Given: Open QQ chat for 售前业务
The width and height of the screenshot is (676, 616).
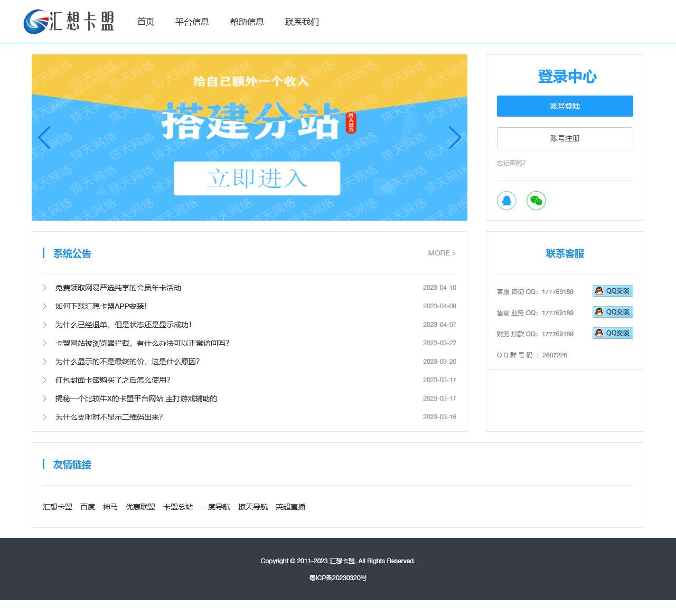Looking at the screenshot, I should (x=612, y=311).
